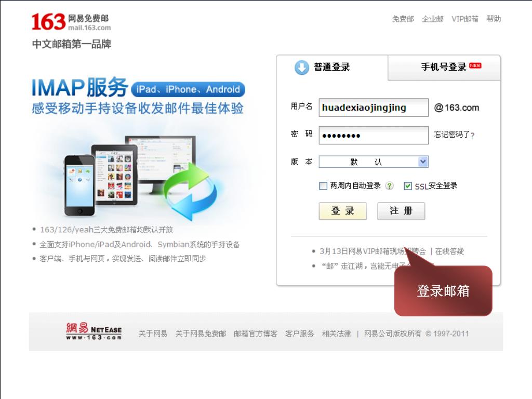Uncheck the SSL安全登录 checkbox
This screenshot has height=399, width=532.
point(407,186)
